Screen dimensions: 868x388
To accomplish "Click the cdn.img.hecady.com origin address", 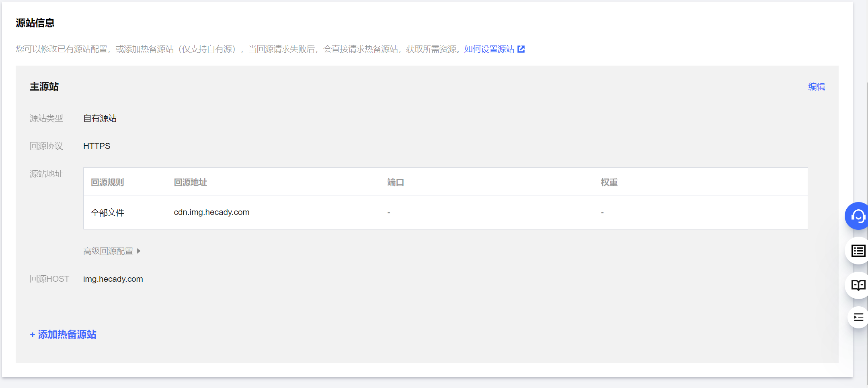I will coord(211,212).
